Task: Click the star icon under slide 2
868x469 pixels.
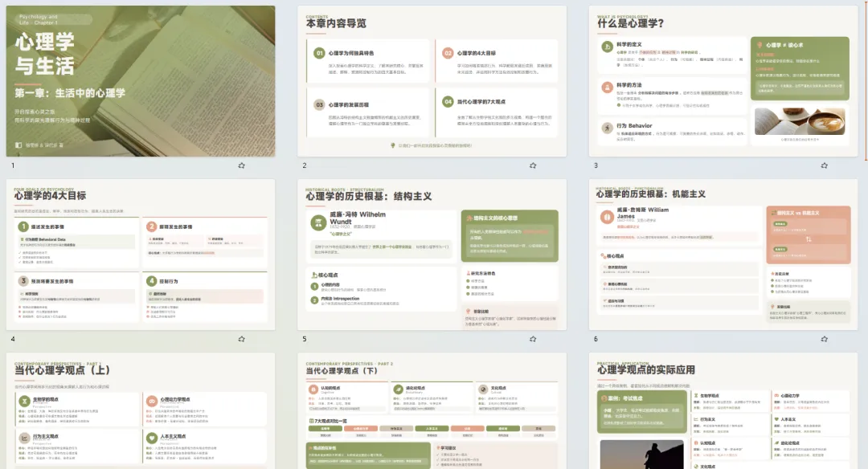Action: point(533,165)
